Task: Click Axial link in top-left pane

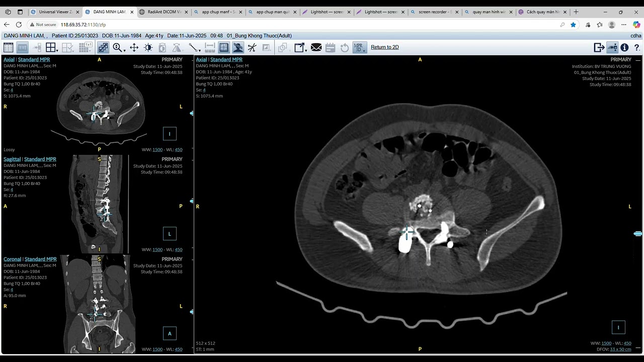Action: [x=9, y=59]
